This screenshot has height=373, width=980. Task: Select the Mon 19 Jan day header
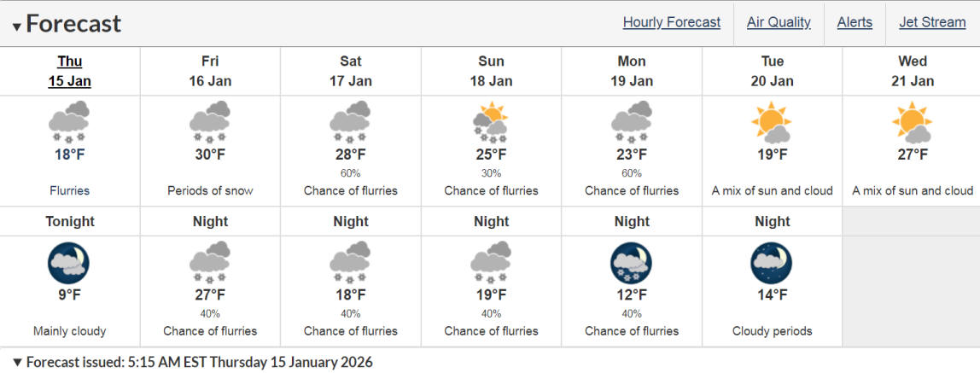(x=632, y=71)
